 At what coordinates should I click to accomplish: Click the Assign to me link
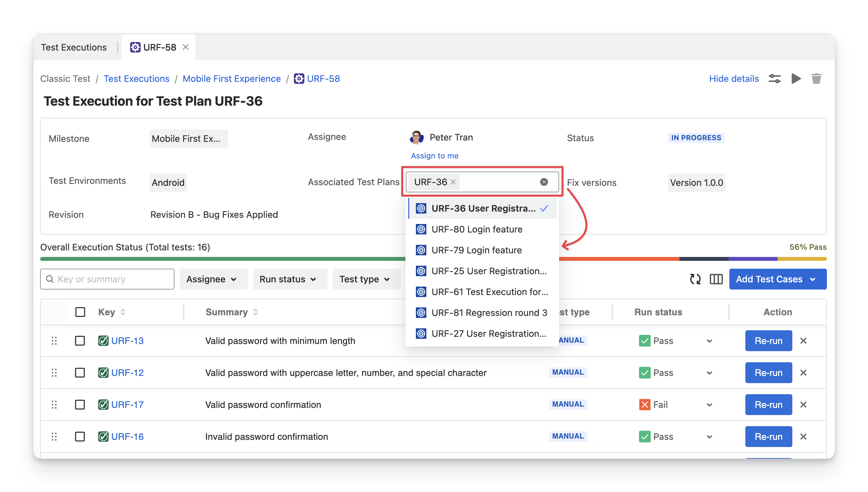pyautogui.click(x=434, y=156)
